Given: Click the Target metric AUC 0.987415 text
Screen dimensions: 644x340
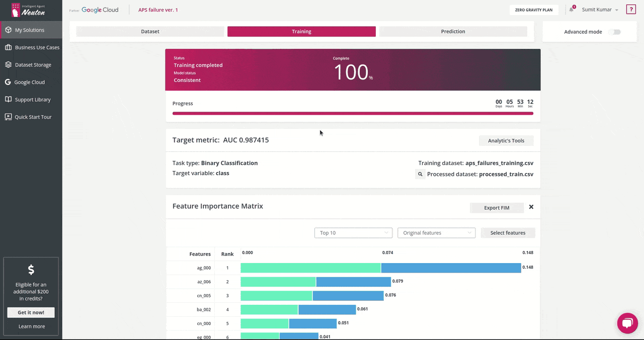Looking at the screenshot, I should click(220, 140).
